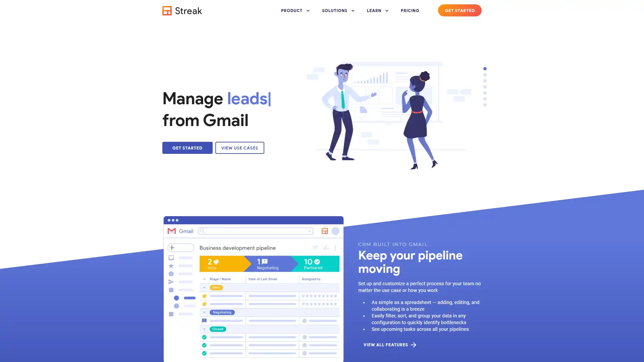The height and width of the screenshot is (362, 644).
Task: Toggle the Closed stage row expansion
Action: (x=204, y=329)
